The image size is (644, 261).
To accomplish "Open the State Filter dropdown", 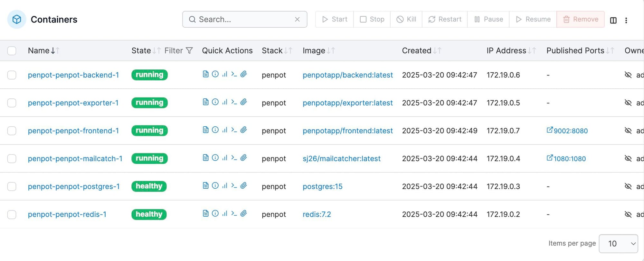I will click(x=179, y=51).
